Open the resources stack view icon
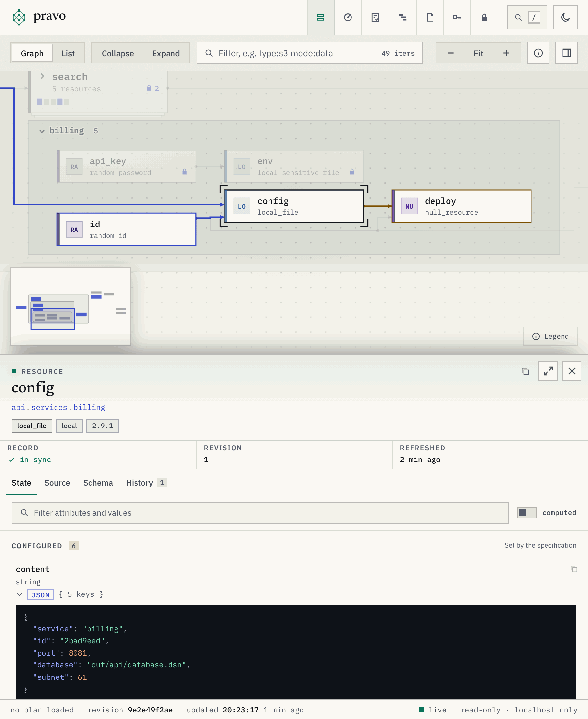Viewport: 588px width, 719px height. point(320,17)
